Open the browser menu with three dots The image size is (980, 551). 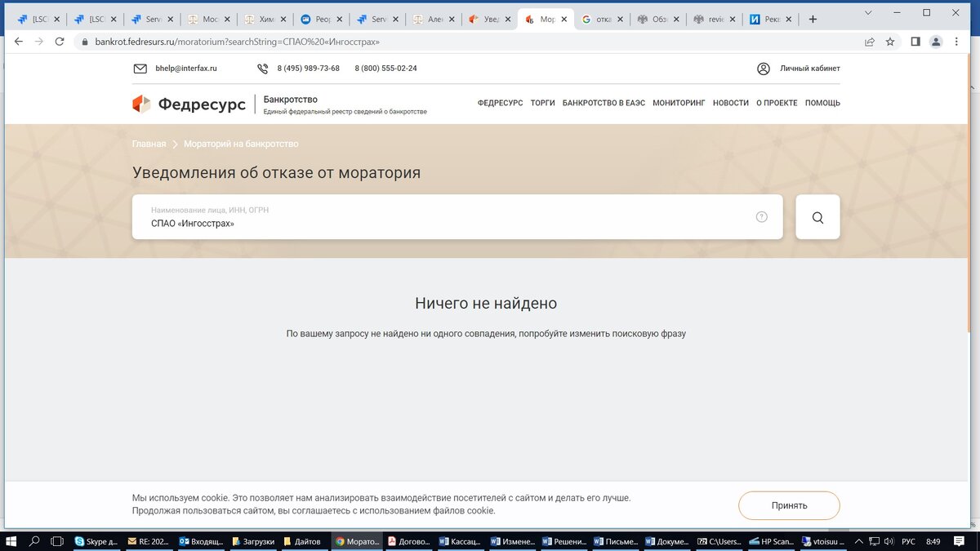956,41
